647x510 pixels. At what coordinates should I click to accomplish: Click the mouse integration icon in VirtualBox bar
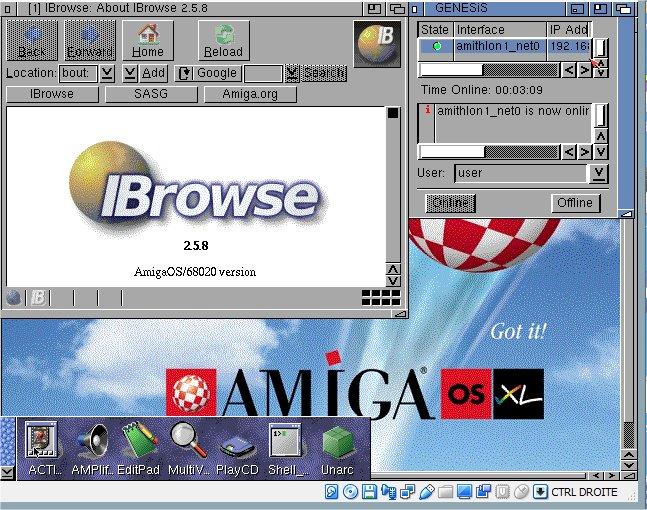(522, 492)
